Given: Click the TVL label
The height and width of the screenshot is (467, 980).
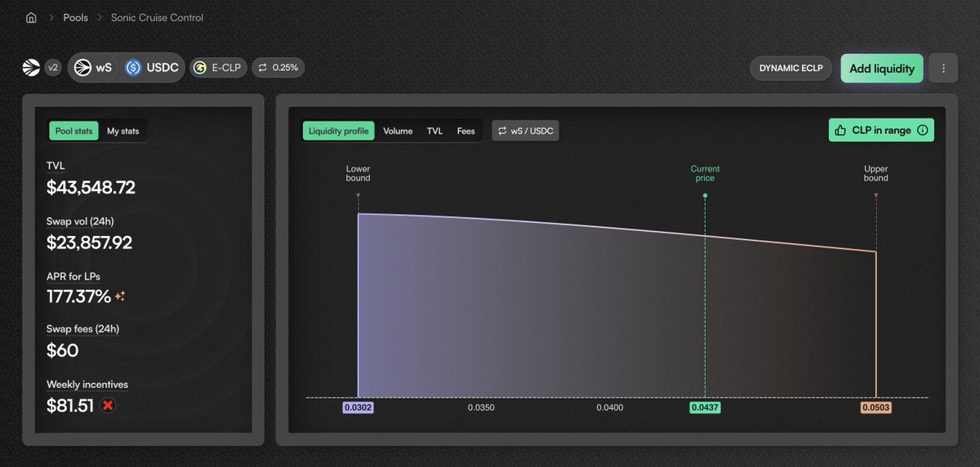Looking at the screenshot, I should pyautogui.click(x=56, y=166).
